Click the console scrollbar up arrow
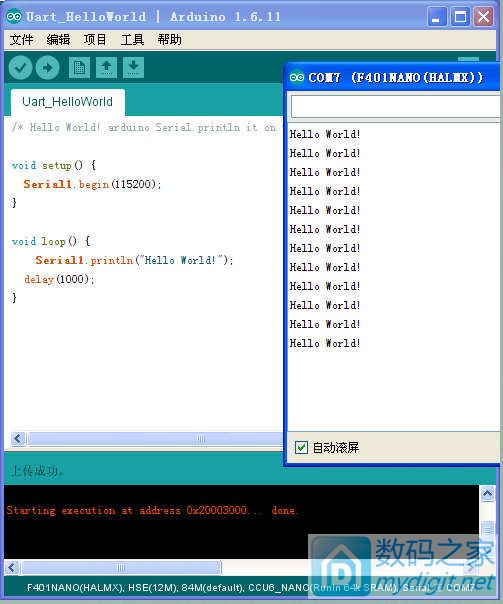Viewport: 503px width, 604px height. click(488, 493)
